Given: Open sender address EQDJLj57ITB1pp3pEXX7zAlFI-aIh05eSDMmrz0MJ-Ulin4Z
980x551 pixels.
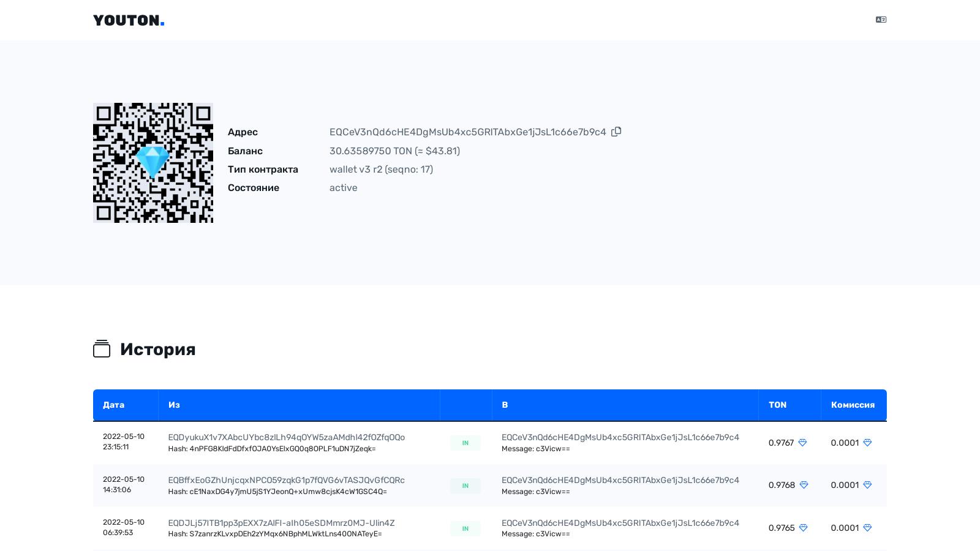Looking at the screenshot, I should click(281, 523).
